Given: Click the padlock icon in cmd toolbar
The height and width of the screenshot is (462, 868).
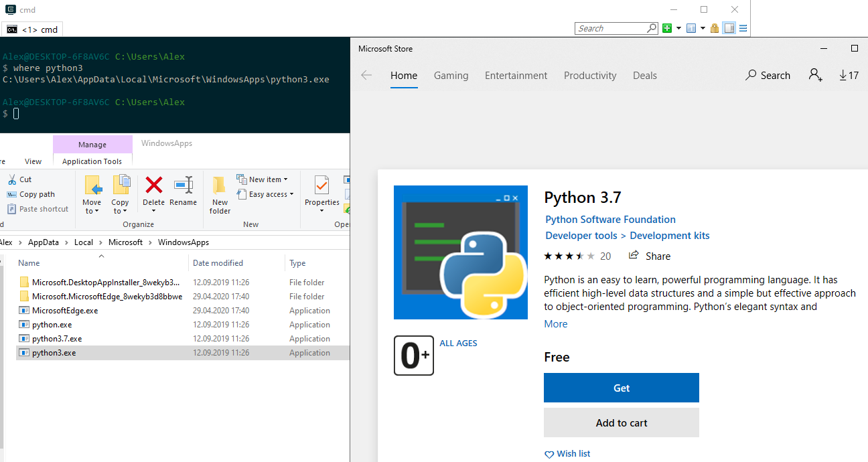Looking at the screenshot, I should (x=715, y=28).
